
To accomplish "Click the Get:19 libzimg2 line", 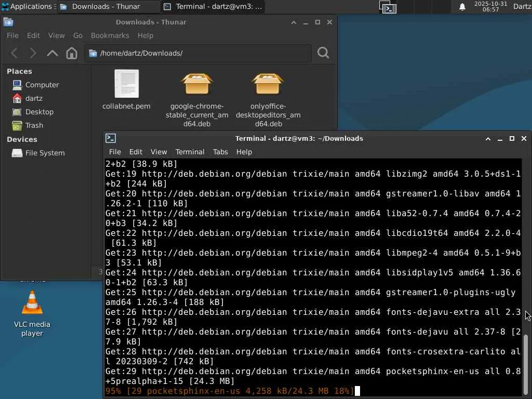I will [x=313, y=179].
